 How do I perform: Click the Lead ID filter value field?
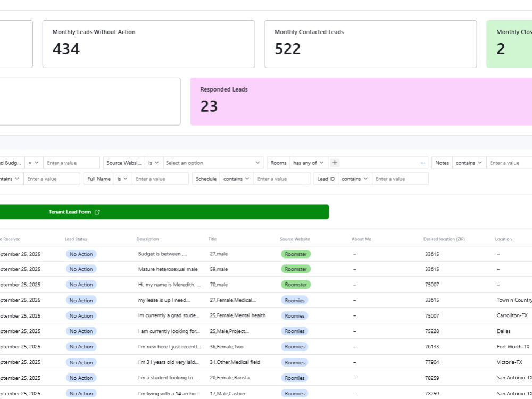pyautogui.click(x=400, y=179)
